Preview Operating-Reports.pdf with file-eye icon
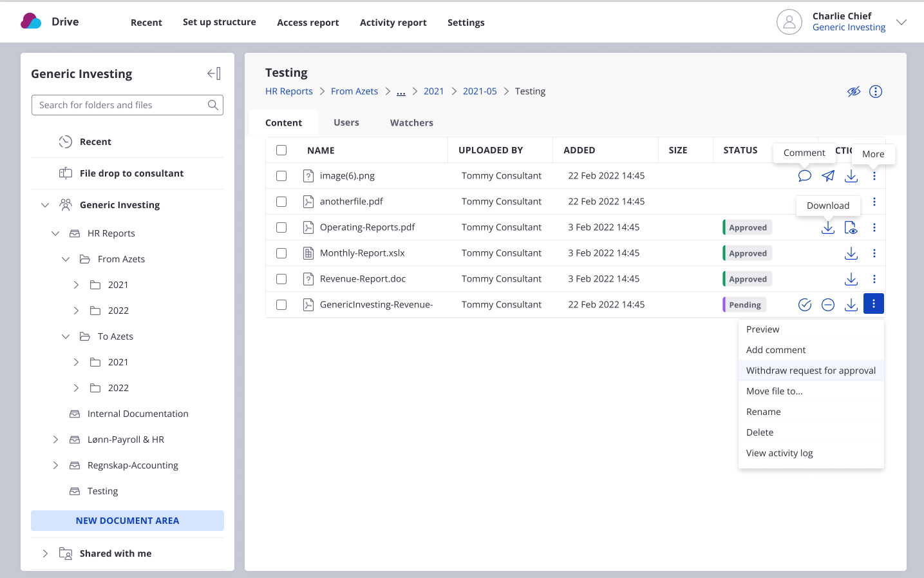Screen dimensions: 924x578 tap(851, 227)
